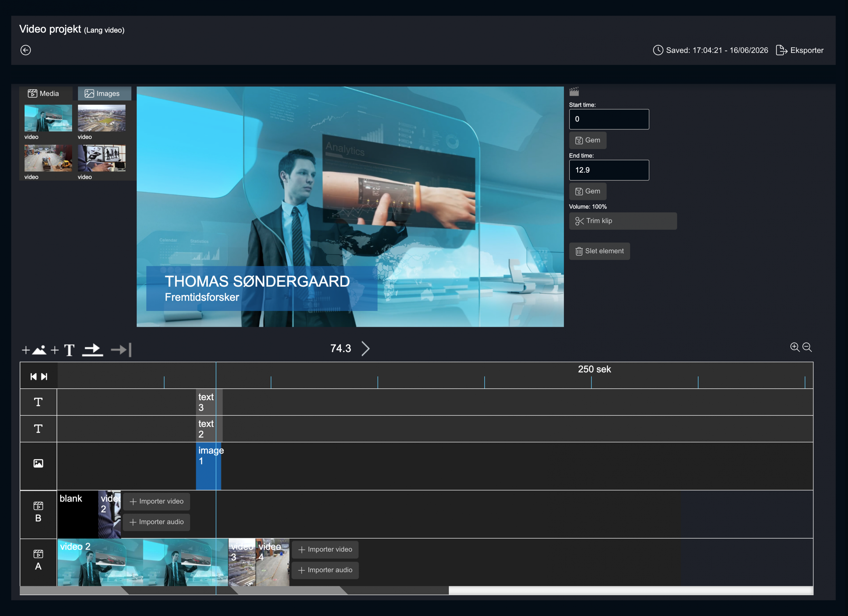Click the video preview frame
This screenshot has height=616, width=848.
pos(350,207)
